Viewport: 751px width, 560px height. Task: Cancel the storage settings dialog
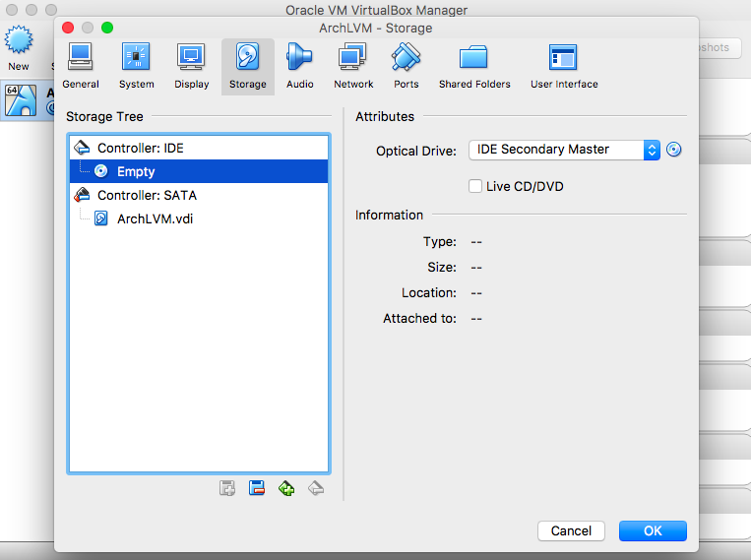(571, 530)
